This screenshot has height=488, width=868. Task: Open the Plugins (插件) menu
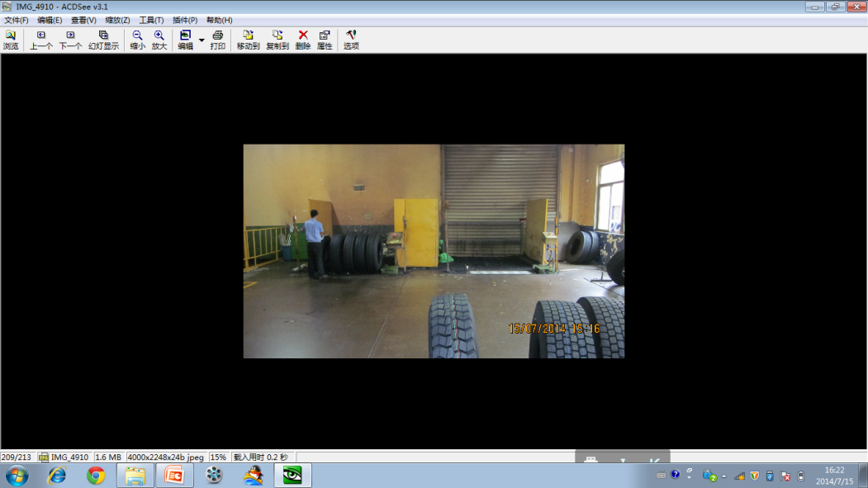[185, 20]
